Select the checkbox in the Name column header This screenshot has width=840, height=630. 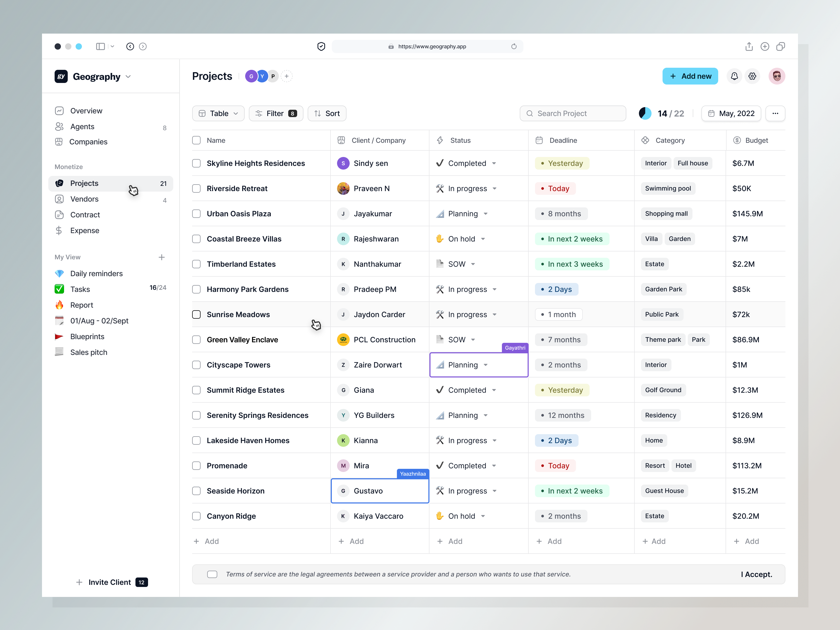click(x=196, y=140)
